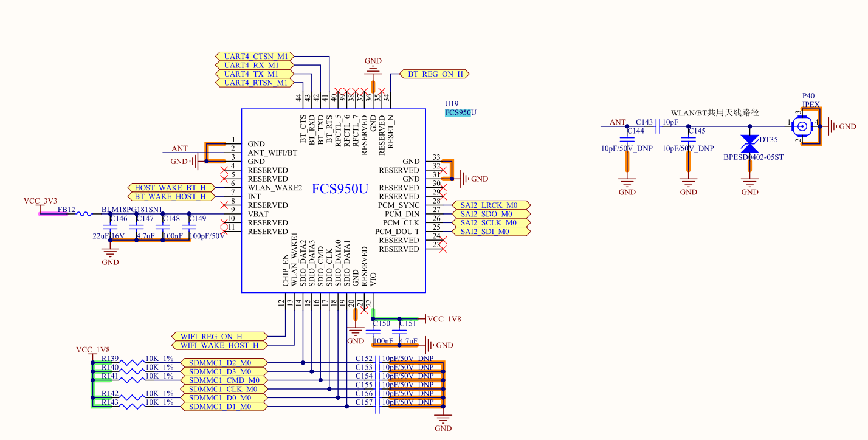
Task: Click the PCM_SYNC pin name
Action: click(398, 205)
